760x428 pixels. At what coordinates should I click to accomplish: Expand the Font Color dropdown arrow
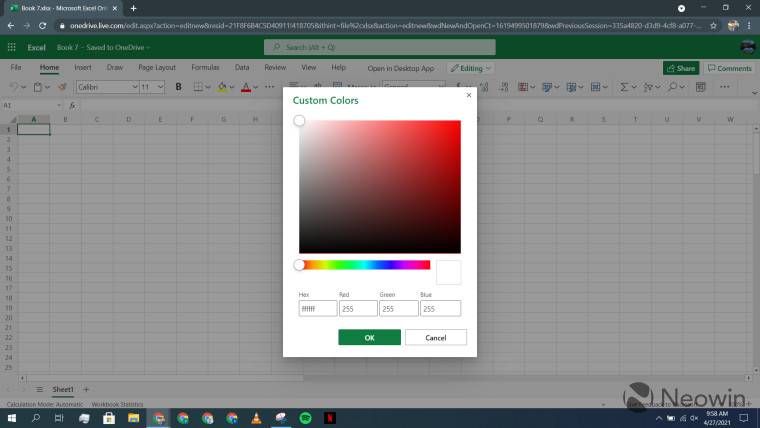pos(256,87)
